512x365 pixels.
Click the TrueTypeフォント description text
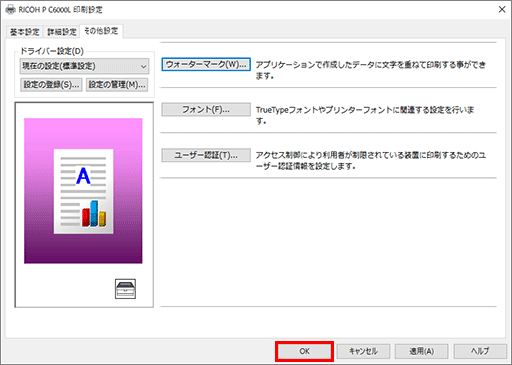coord(365,115)
